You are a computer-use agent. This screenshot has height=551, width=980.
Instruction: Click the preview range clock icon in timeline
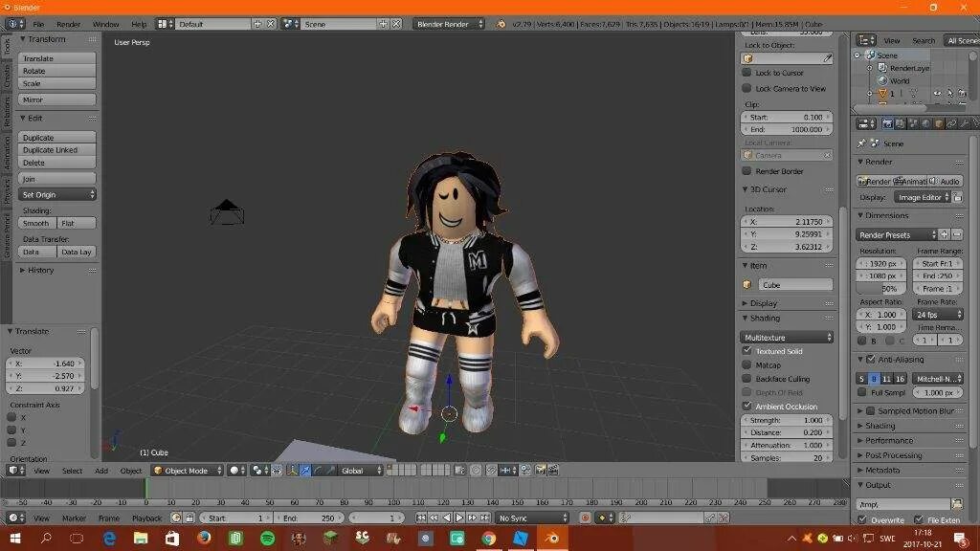176,518
